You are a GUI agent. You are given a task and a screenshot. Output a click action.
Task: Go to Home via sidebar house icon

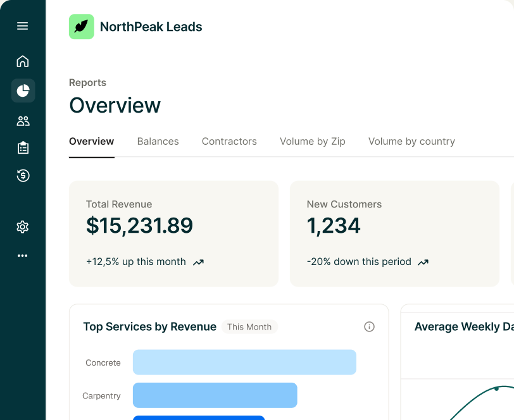[23, 61]
